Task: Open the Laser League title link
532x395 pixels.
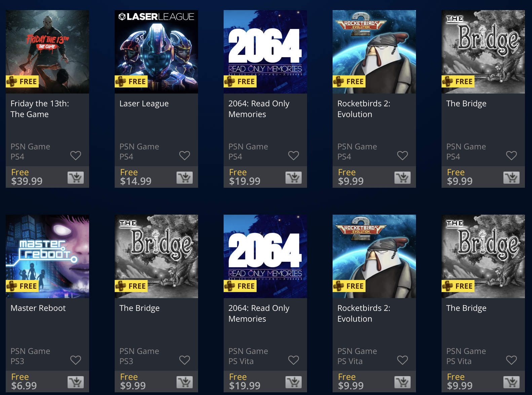Action: (144, 104)
